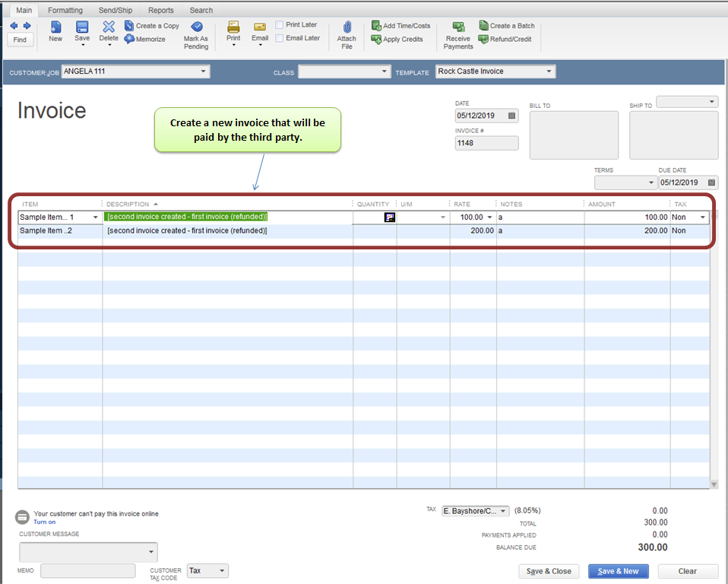Screen dimensions: 728x584
Task: Click Create a Batch
Action: (x=507, y=26)
